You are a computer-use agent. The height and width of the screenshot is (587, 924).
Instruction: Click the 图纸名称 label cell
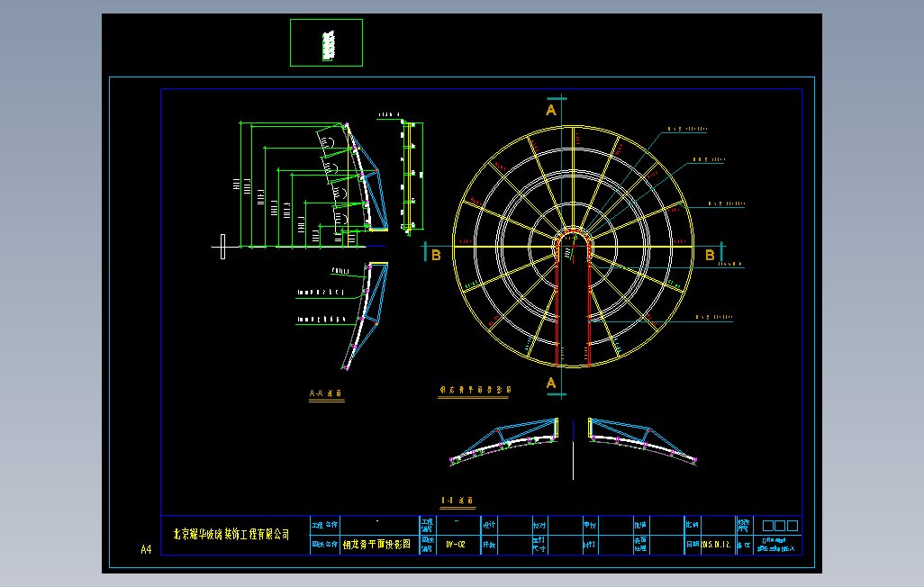325,545
